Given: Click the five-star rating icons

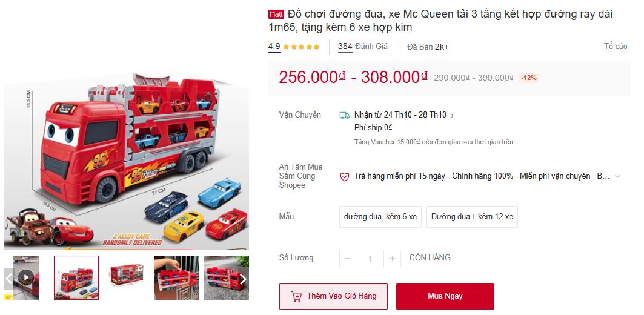Looking at the screenshot, I should coord(302,47).
